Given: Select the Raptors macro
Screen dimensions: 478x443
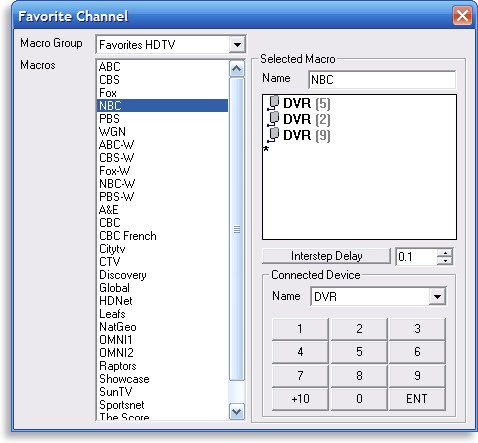Looking at the screenshot, I should [x=162, y=366].
